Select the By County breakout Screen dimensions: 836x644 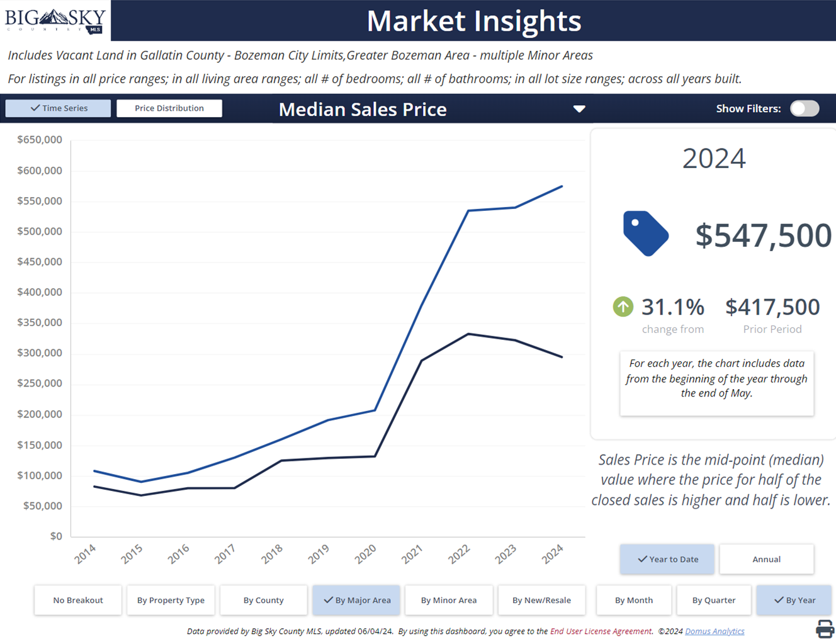(x=263, y=600)
